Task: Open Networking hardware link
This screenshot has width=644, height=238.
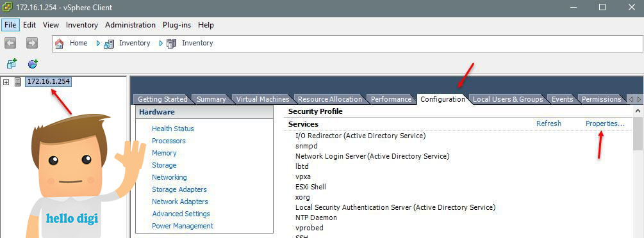Action: [169, 177]
